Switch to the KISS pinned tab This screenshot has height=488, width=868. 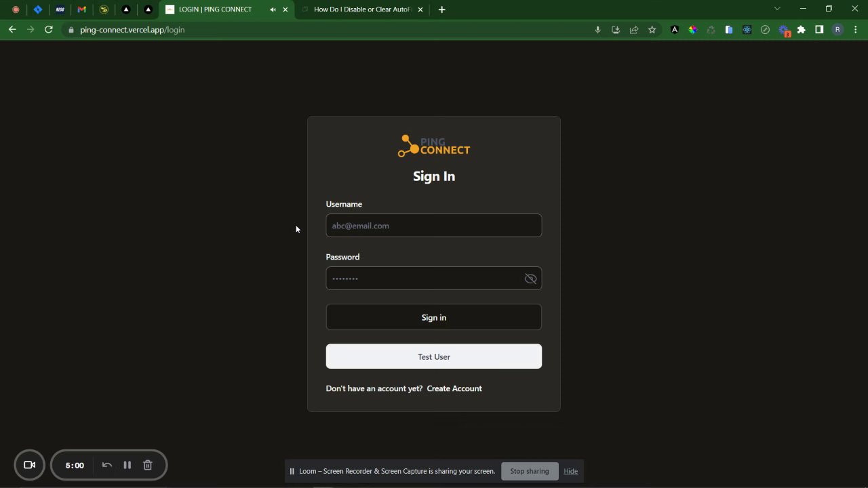pos(60,9)
